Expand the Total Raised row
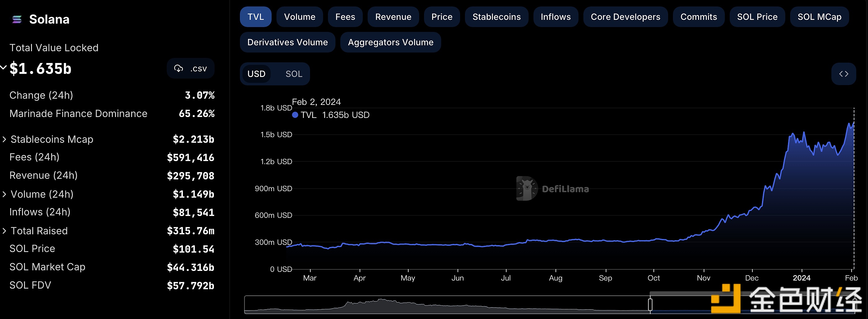868x319 pixels. click(4, 231)
